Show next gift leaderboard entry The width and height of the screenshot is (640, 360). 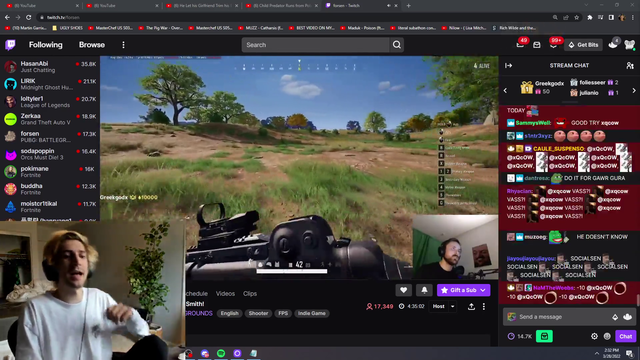point(634,91)
